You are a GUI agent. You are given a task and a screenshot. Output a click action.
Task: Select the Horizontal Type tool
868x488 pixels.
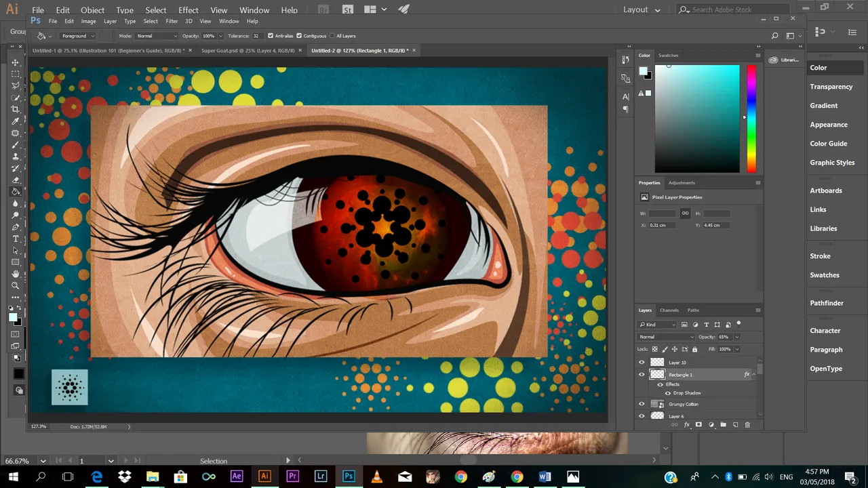(x=15, y=239)
